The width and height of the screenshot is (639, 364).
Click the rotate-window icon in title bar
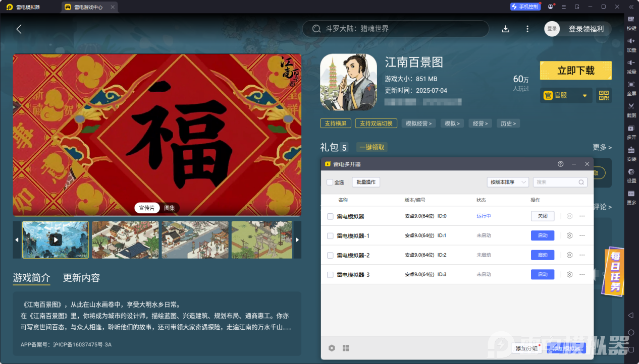pos(577,7)
